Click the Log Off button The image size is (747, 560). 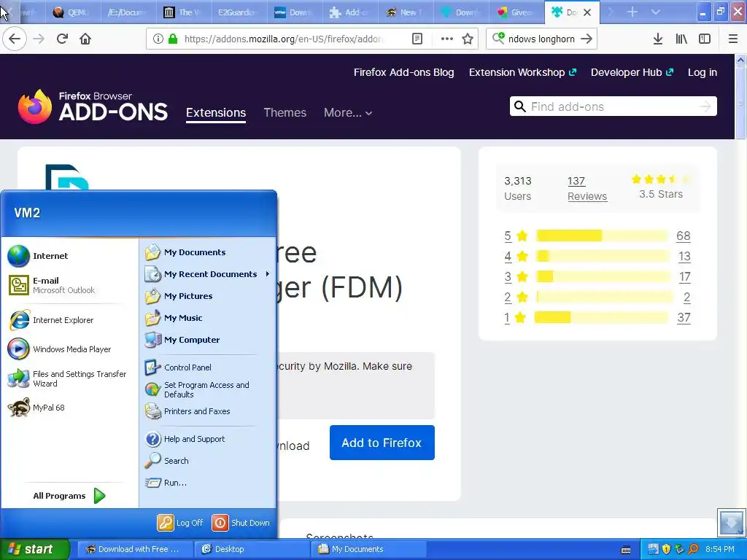(x=181, y=522)
